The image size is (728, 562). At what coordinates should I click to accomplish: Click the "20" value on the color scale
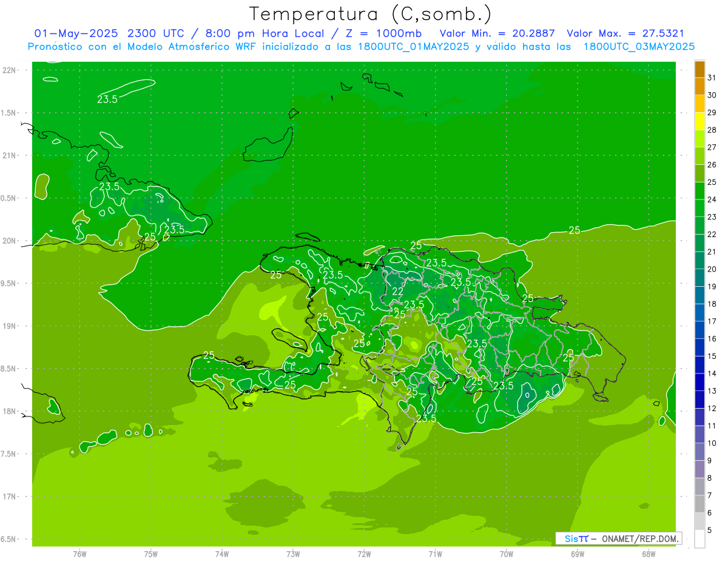tap(712, 269)
